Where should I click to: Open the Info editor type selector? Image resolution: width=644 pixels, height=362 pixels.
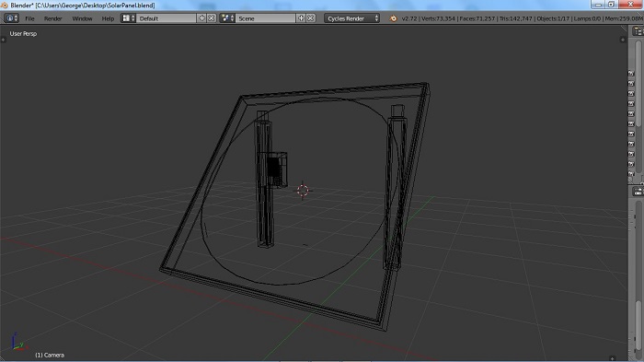pos(11,18)
